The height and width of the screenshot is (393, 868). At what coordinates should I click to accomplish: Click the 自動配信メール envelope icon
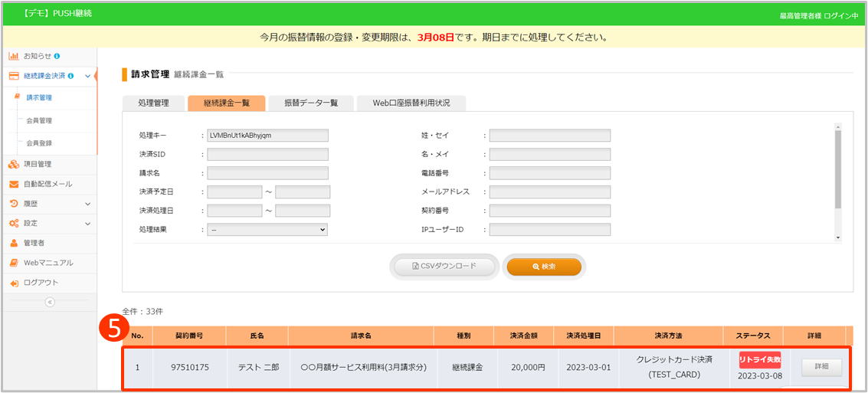14,184
